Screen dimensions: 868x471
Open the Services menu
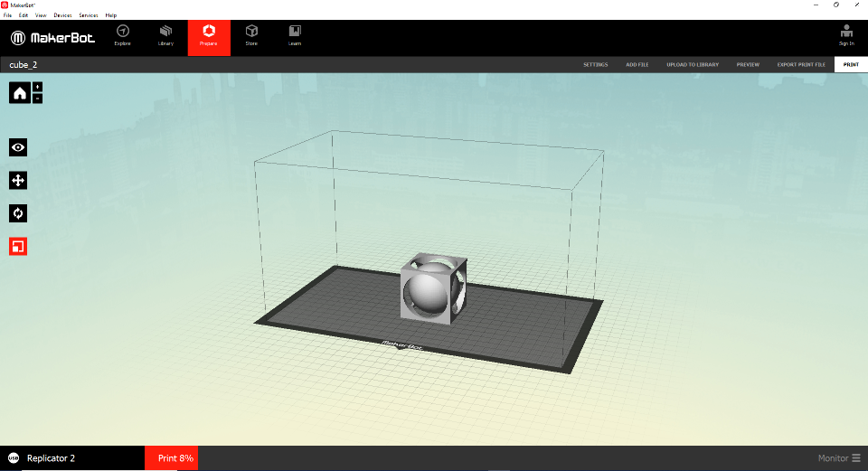[88, 15]
